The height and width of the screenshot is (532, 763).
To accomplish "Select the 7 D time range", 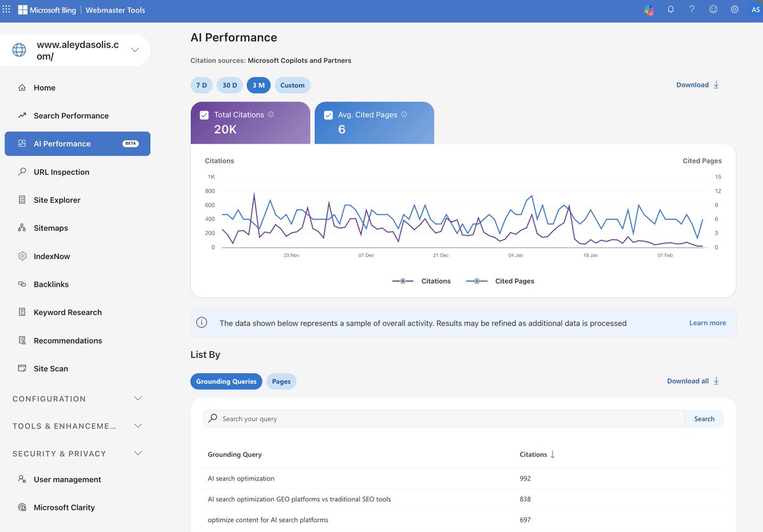I will click(202, 85).
